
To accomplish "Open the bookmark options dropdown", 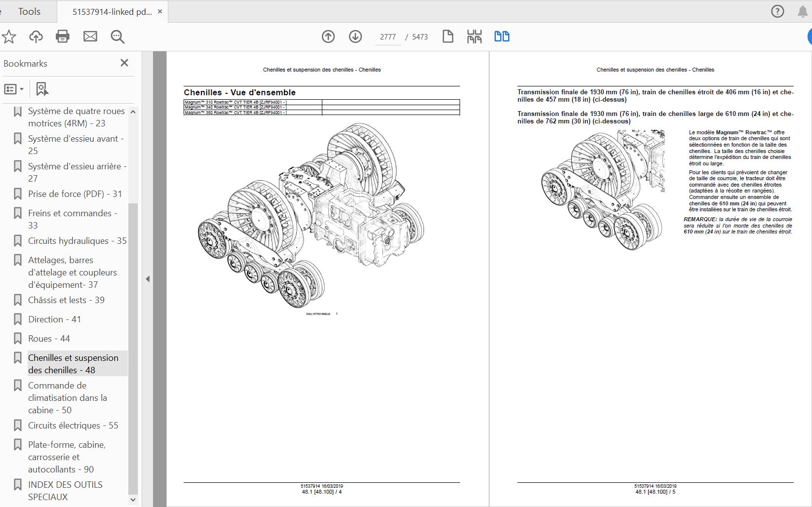I will [14, 89].
